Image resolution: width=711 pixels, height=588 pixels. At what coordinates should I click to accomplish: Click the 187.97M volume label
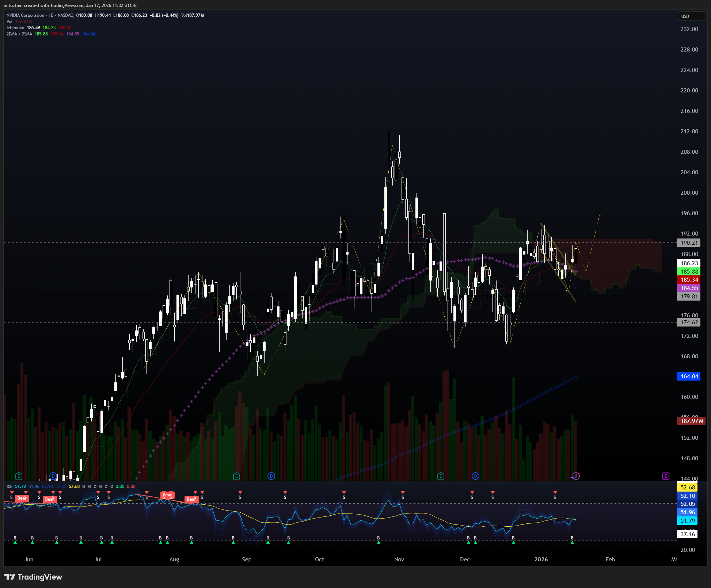[691, 421]
